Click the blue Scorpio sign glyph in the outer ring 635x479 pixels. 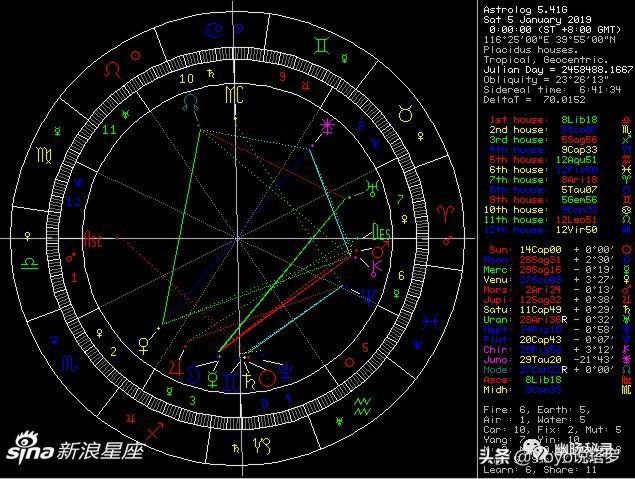click(x=70, y=364)
